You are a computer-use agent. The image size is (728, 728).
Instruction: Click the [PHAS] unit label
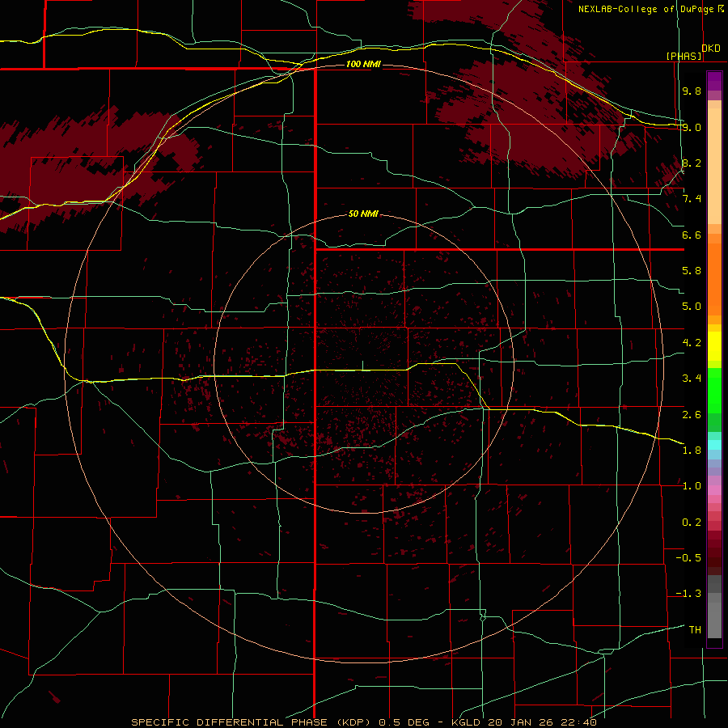coord(684,56)
